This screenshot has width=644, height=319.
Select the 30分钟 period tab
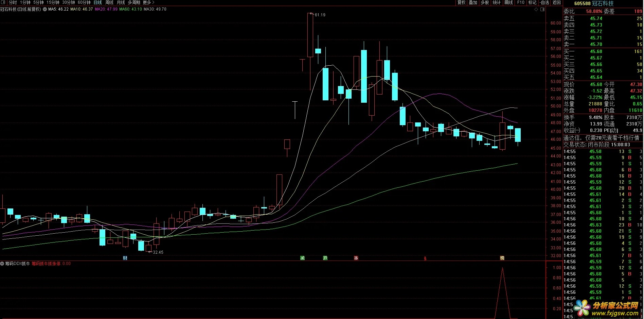[x=69, y=2]
